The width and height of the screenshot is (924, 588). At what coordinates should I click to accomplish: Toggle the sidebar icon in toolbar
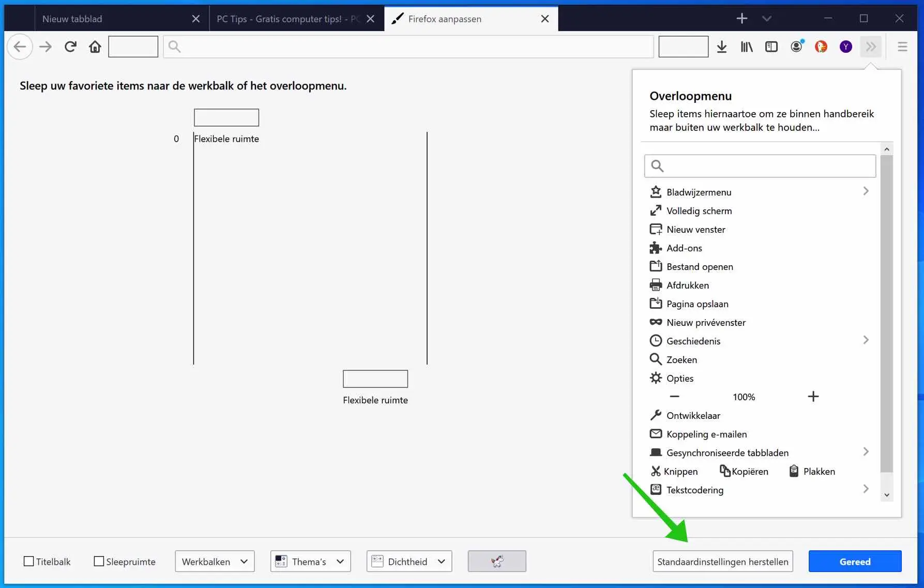coord(771,47)
